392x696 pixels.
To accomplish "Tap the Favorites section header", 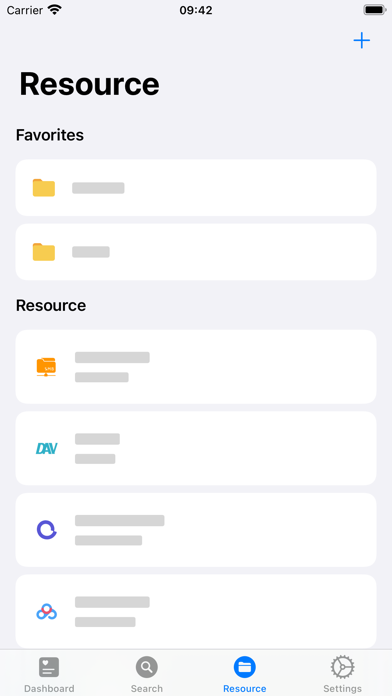I will [50, 135].
